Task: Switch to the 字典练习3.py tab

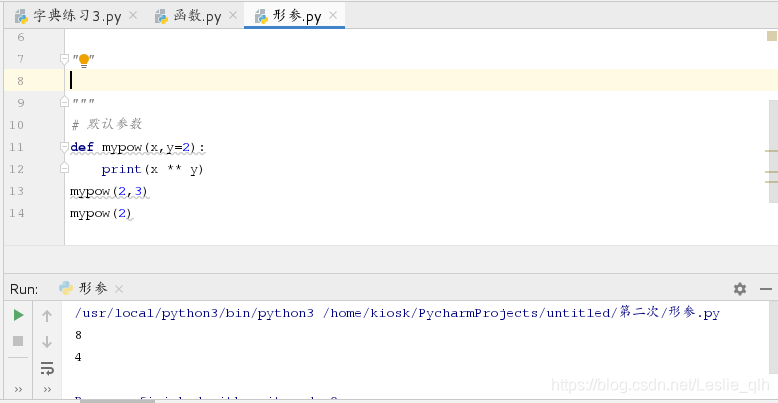Action: 68,16
